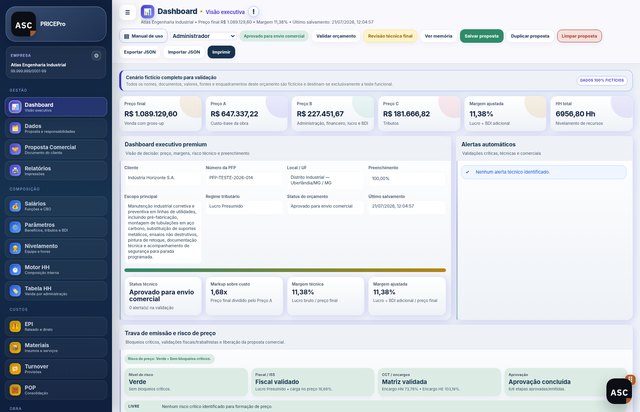
Task: Open the floating ASC assistant icon
Action: coord(619,392)
